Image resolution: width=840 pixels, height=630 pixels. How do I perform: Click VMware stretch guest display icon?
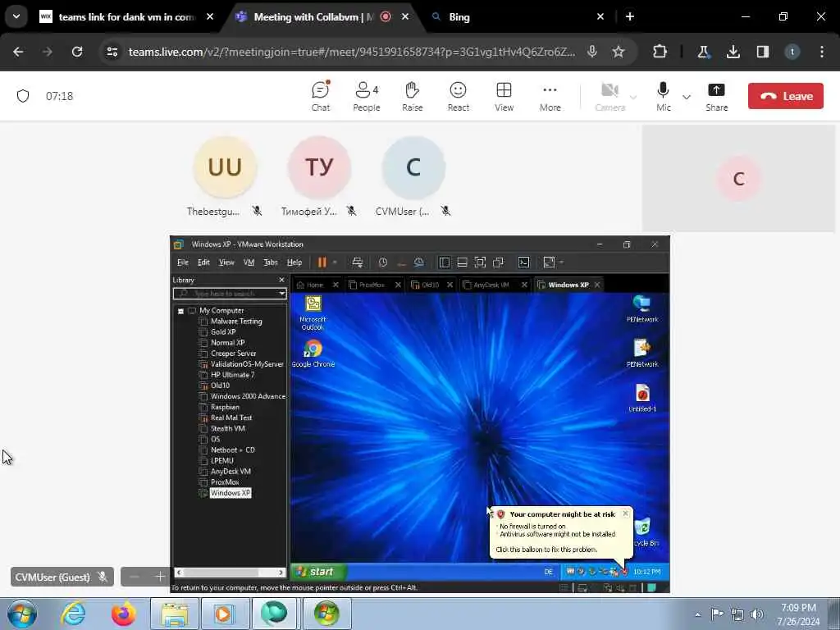pyautogui.click(x=549, y=262)
